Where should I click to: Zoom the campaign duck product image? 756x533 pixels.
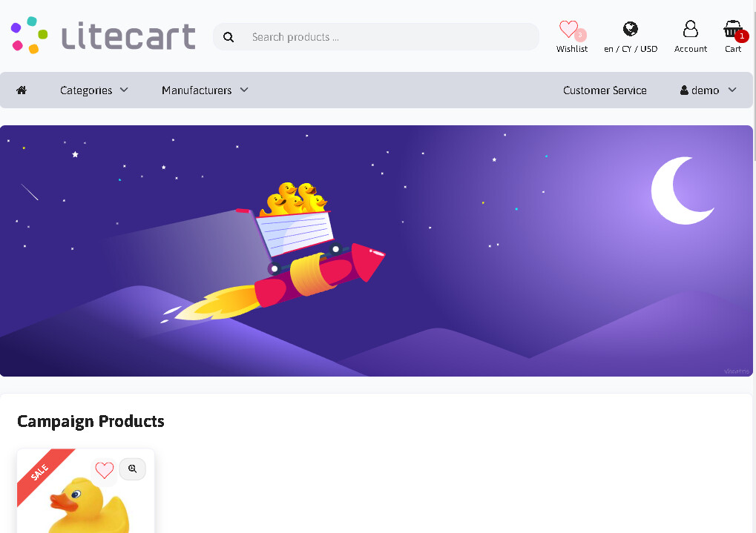point(133,469)
